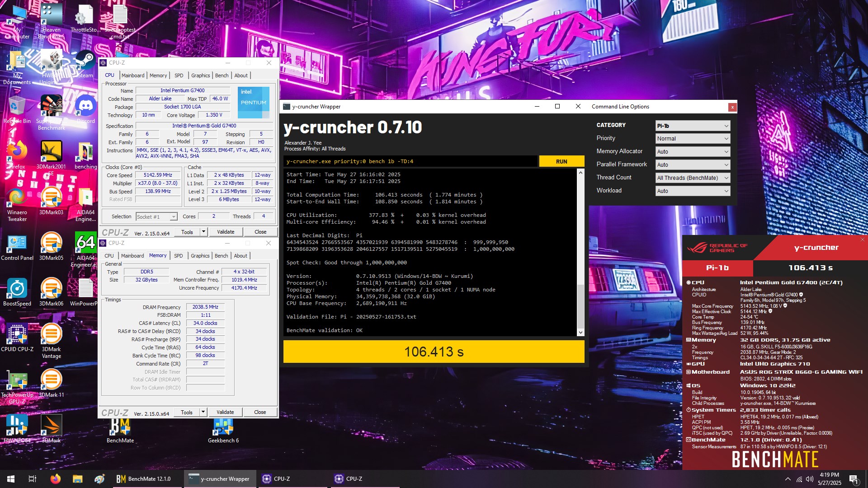Open the Bench tab in top CPU-Z
Viewport: 868px width, 488px height.
pos(222,75)
